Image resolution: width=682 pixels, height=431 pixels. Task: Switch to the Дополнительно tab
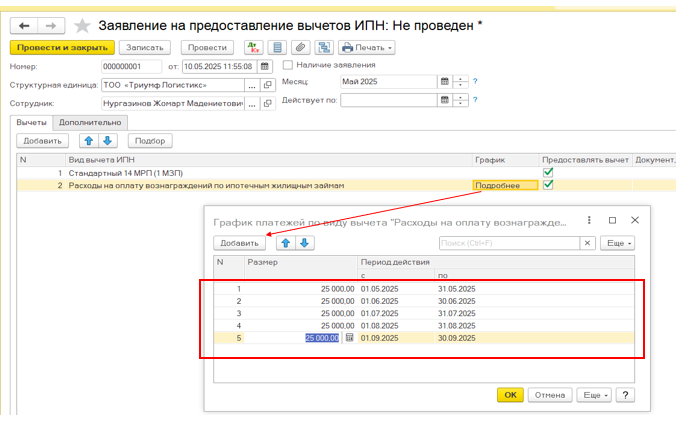click(90, 122)
